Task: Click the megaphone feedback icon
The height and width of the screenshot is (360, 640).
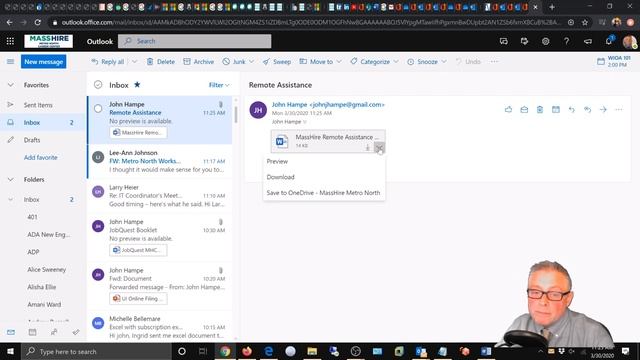Action: [x=588, y=41]
